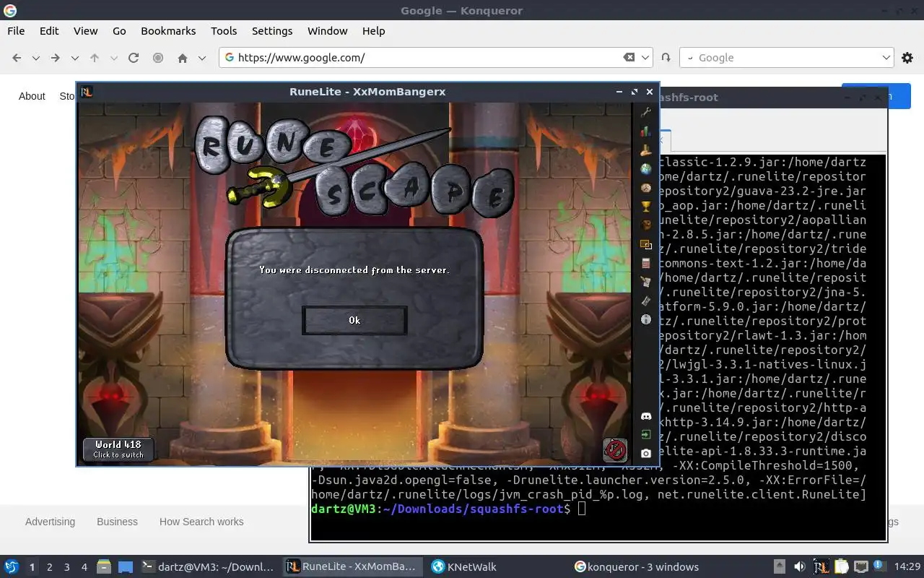924x578 pixels.
Task: Click How Search works link
Action: click(201, 522)
